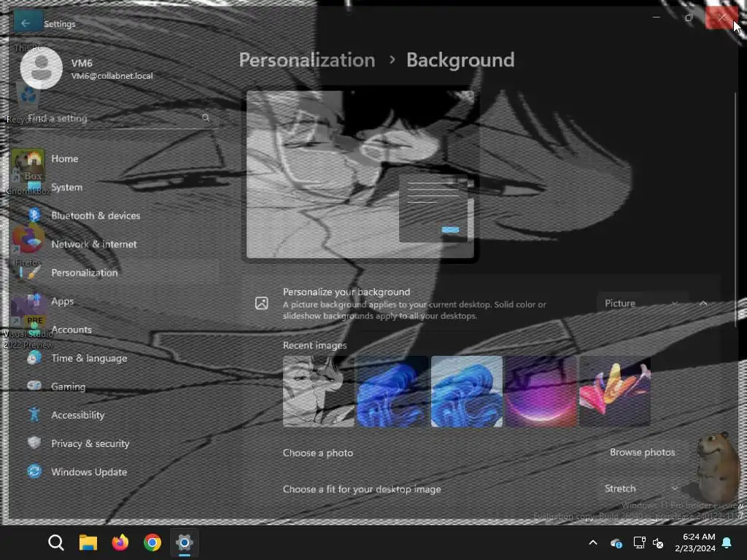Click the Windows Update sync icon
The width and height of the screenshot is (747, 560).
point(34,472)
